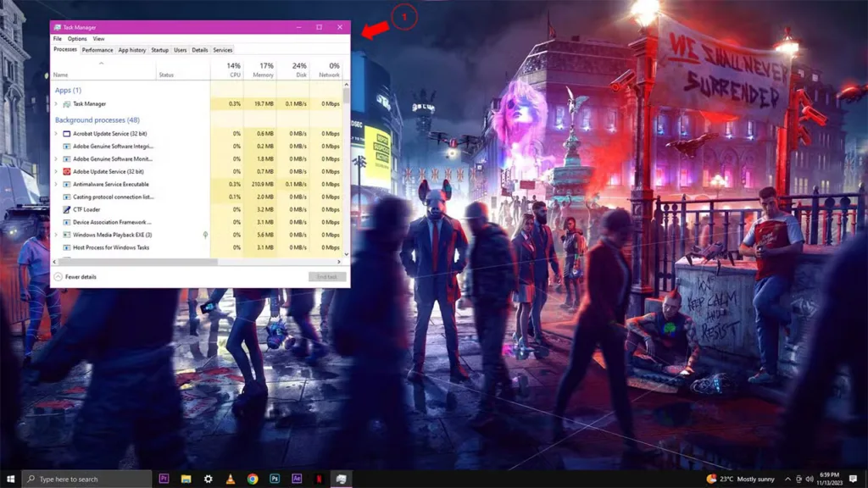The height and width of the screenshot is (488, 868).
Task: Open Adobe Premiere Pro from the taskbar
Action: pyautogui.click(x=164, y=479)
